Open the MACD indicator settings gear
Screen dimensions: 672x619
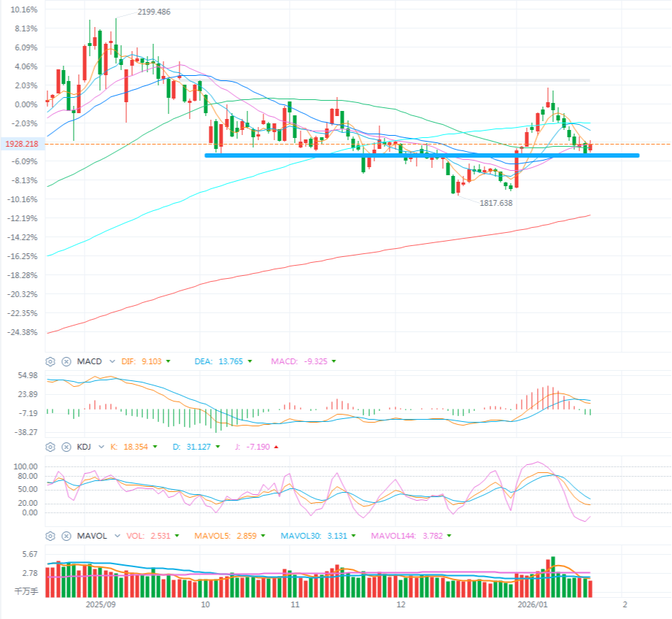click(50, 361)
